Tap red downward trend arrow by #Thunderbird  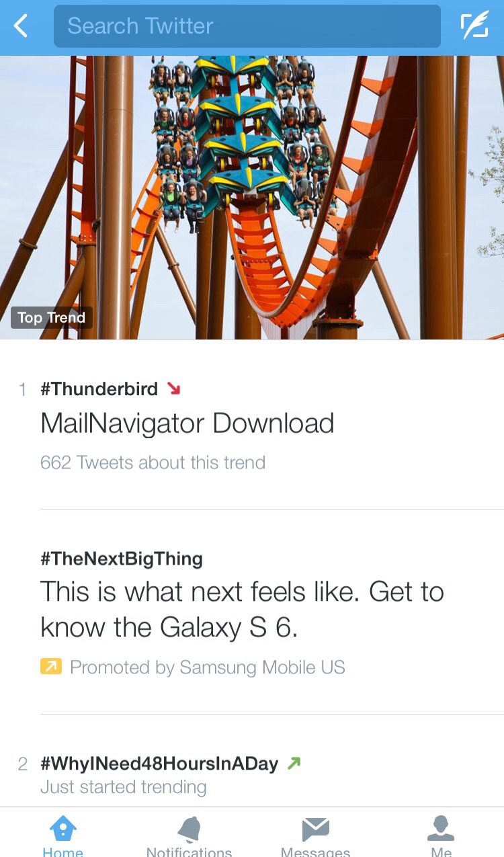[x=173, y=389]
